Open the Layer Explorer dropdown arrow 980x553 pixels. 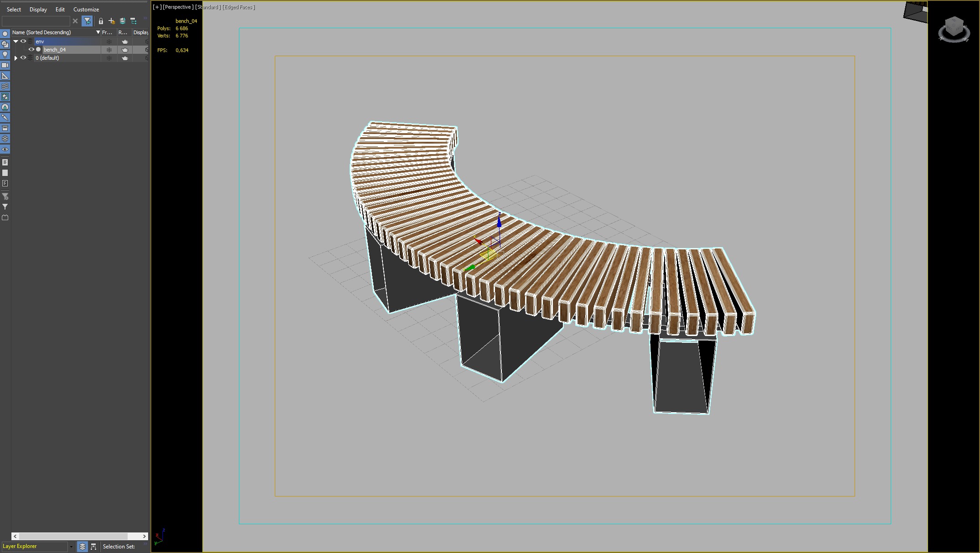pyautogui.click(x=71, y=546)
